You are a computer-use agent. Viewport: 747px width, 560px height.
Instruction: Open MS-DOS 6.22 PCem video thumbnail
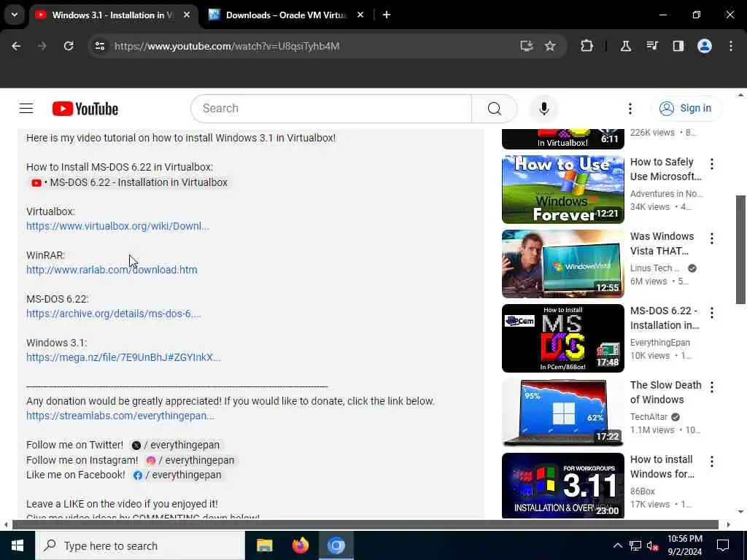562,338
